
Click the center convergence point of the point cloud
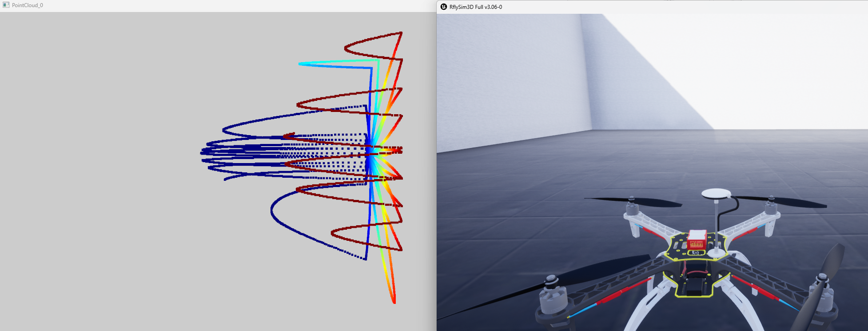coord(370,154)
